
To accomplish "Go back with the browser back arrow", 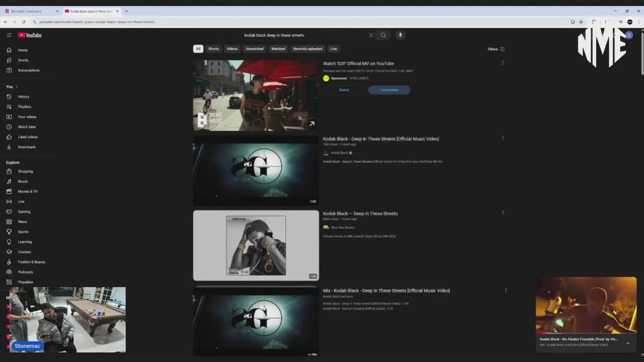I will click(x=6, y=22).
